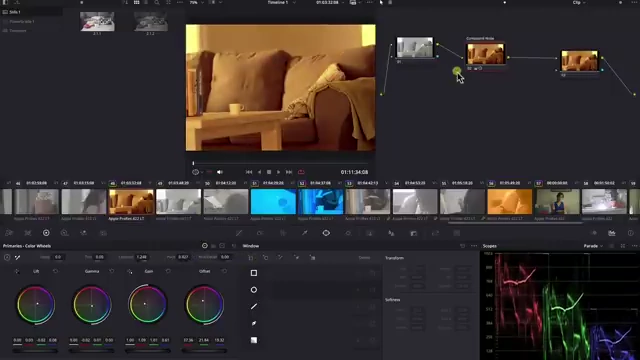The width and height of the screenshot is (640, 360).
Task: Open the Color Match palette
Action: pos(28,233)
